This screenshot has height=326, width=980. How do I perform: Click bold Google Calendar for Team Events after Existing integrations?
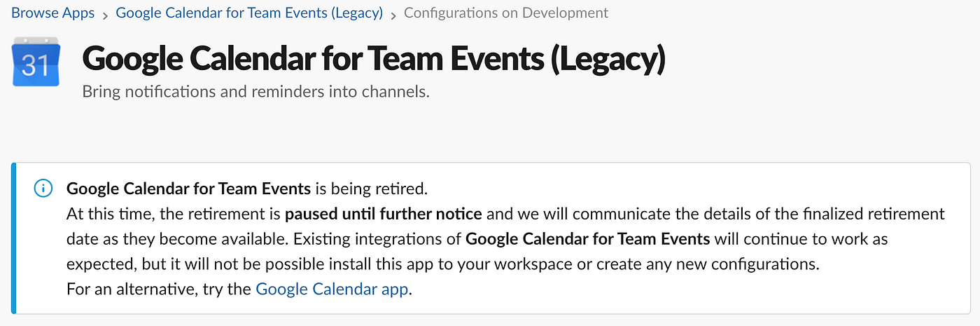(588, 238)
